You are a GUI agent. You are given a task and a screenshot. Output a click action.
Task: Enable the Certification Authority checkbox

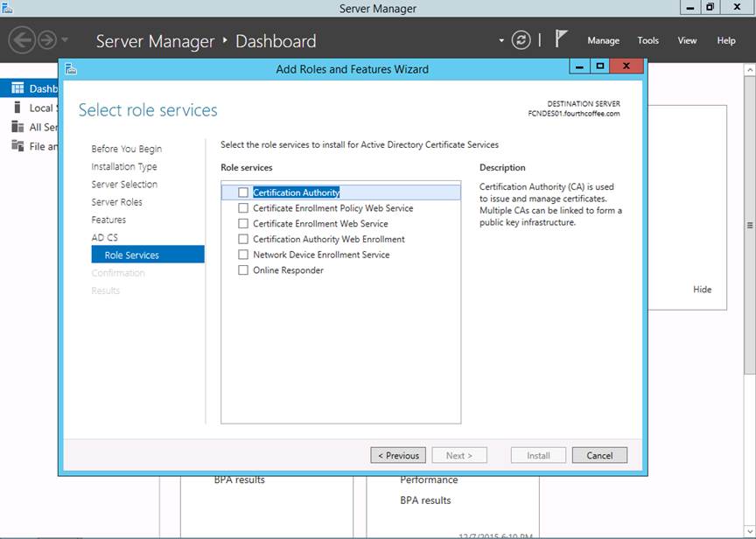coord(243,192)
